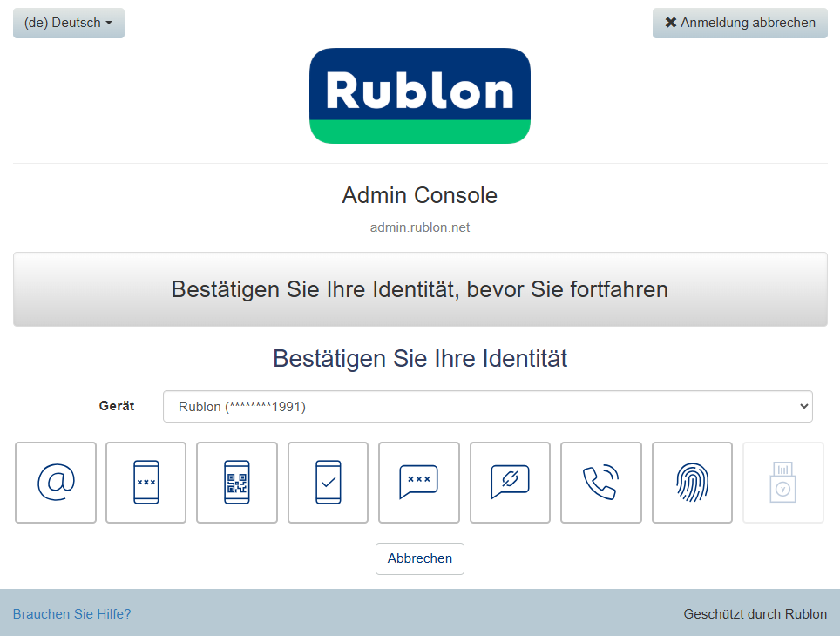Image resolution: width=840 pixels, height=636 pixels.
Task: Open the (de) Deutsch language dropdown
Action: click(69, 24)
